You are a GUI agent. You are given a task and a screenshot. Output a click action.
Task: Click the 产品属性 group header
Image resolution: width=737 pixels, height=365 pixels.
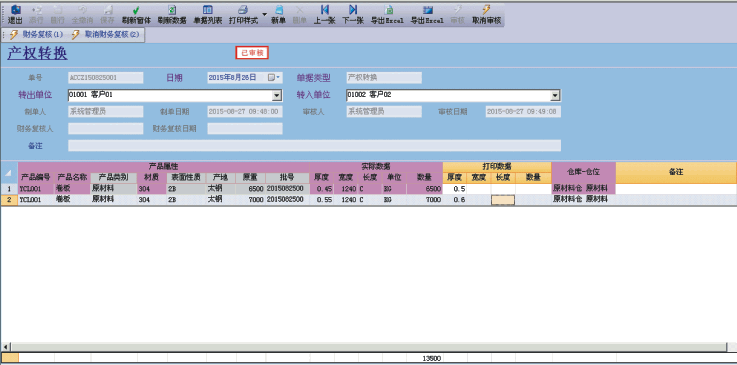pos(164,167)
